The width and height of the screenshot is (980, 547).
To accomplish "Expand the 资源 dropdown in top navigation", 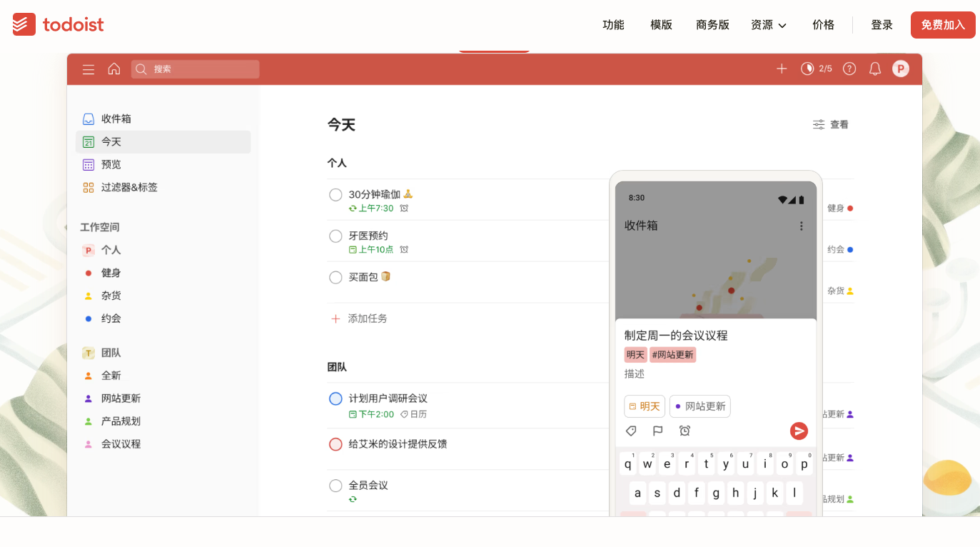I will (769, 25).
